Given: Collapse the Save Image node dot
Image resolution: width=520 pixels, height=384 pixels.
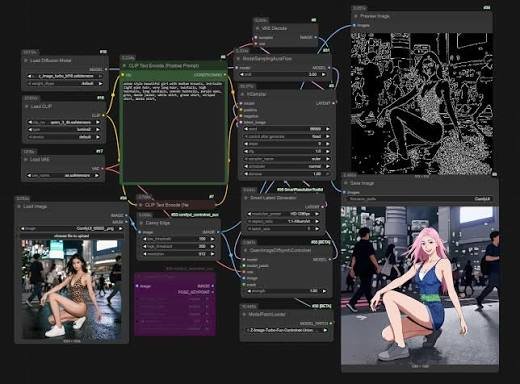Looking at the screenshot, I should pyautogui.click(x=346, y=183).
